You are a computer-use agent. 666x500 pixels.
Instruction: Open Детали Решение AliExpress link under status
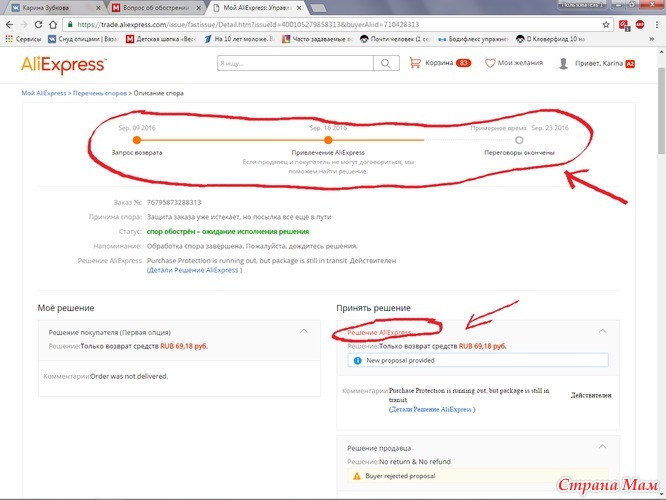tap(194, 270)
